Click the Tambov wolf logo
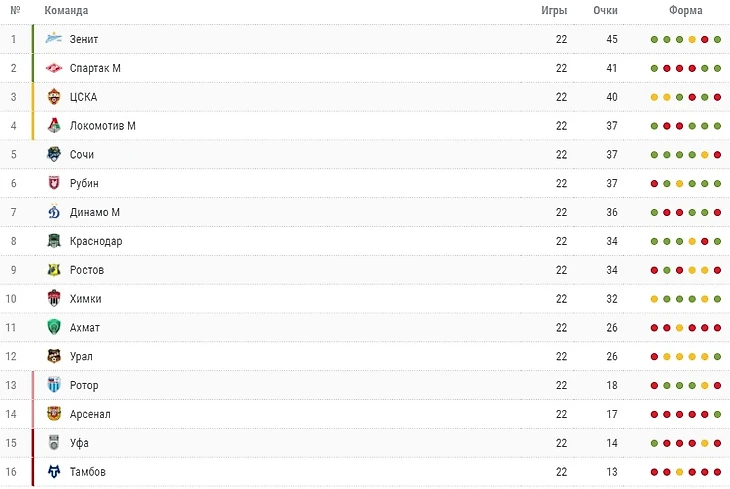This screenshot has width=730, height=489. pyautogui.click(x=54, y=471)
